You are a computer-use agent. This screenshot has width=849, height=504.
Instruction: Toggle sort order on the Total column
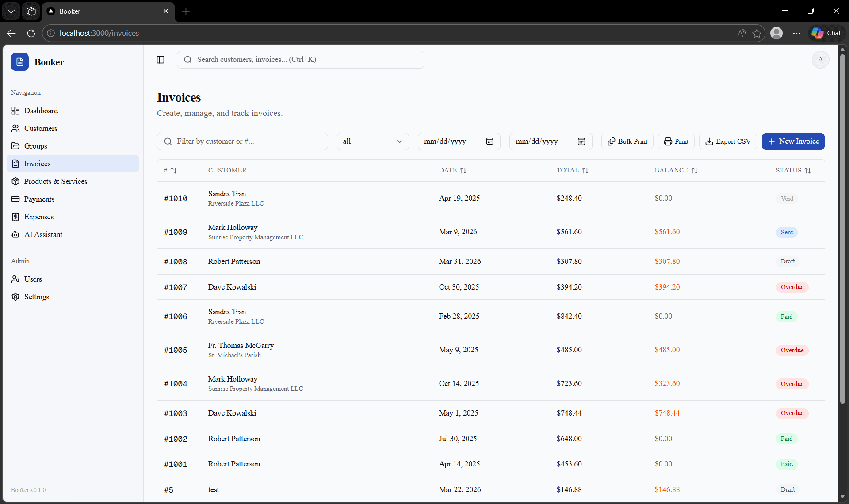[x=585, y=170]
